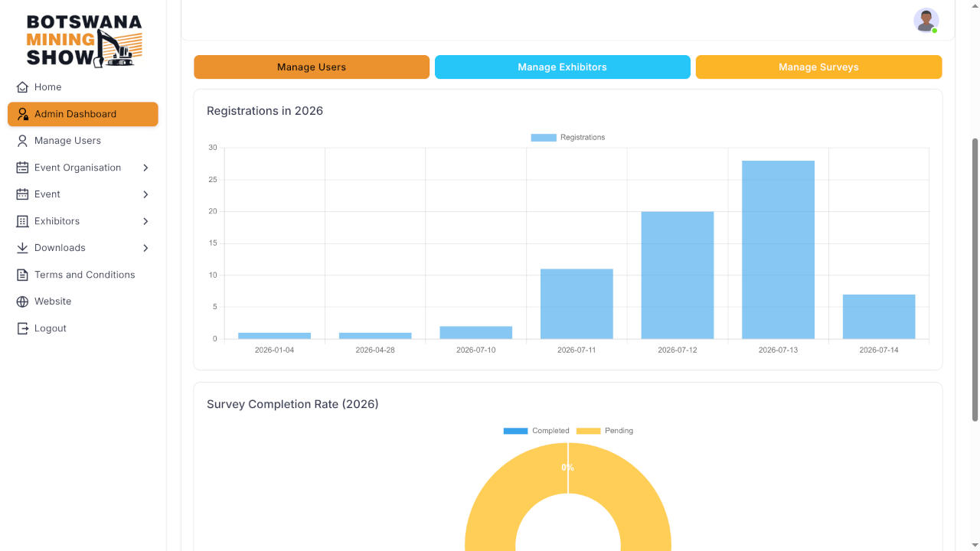
Task: Expand the Event Organisation submenu chevron
Action: click(x=145, y=168)
